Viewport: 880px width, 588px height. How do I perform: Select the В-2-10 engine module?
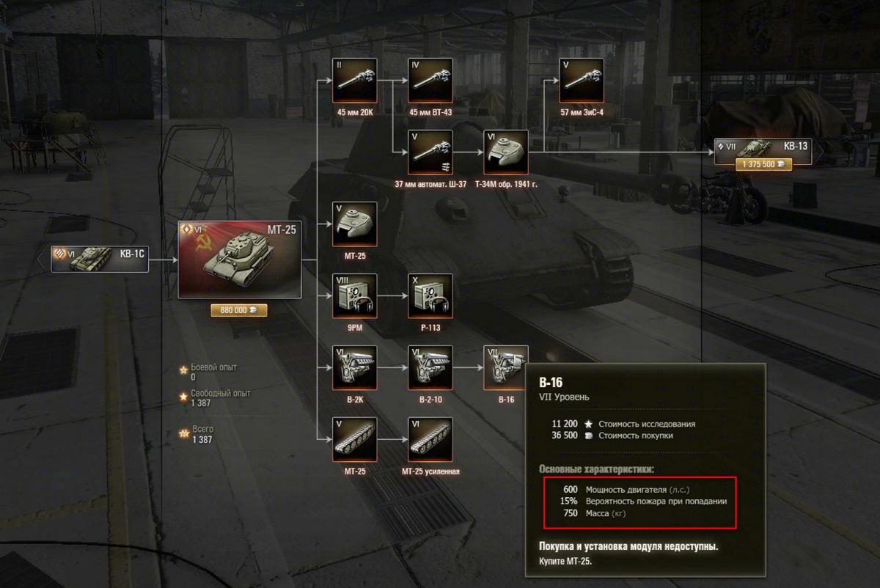pos(430,367)
